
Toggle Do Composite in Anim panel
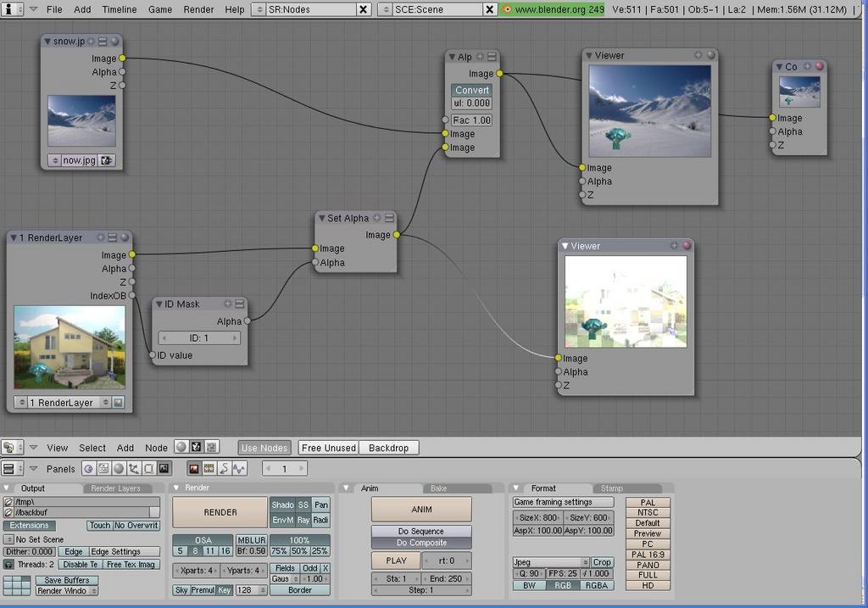point(421,543)
